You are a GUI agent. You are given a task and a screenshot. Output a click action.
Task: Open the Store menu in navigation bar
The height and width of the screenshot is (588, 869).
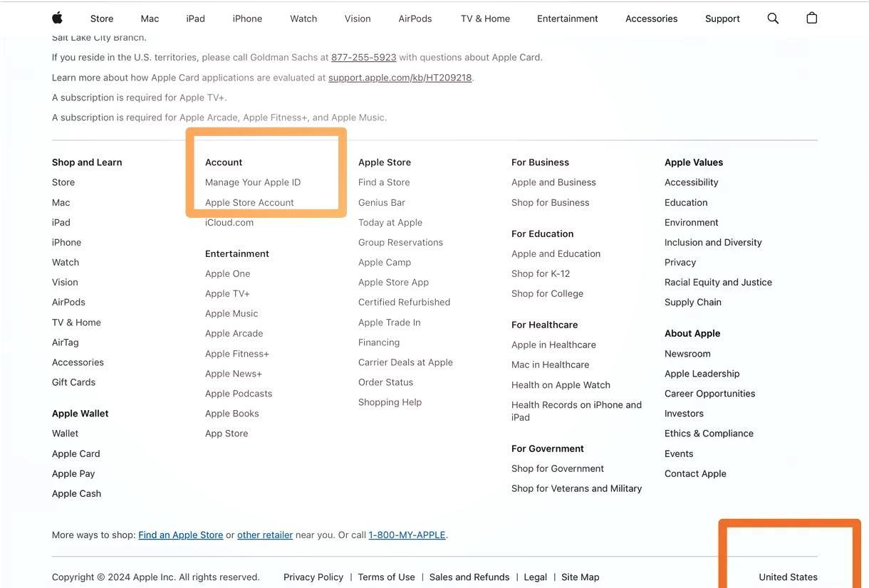[102, 19]
